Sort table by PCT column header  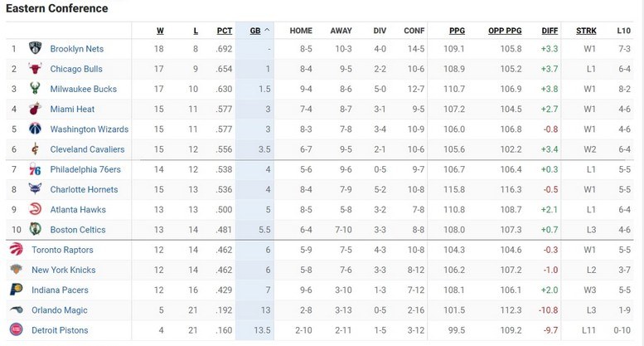click(x=225, y=31)
